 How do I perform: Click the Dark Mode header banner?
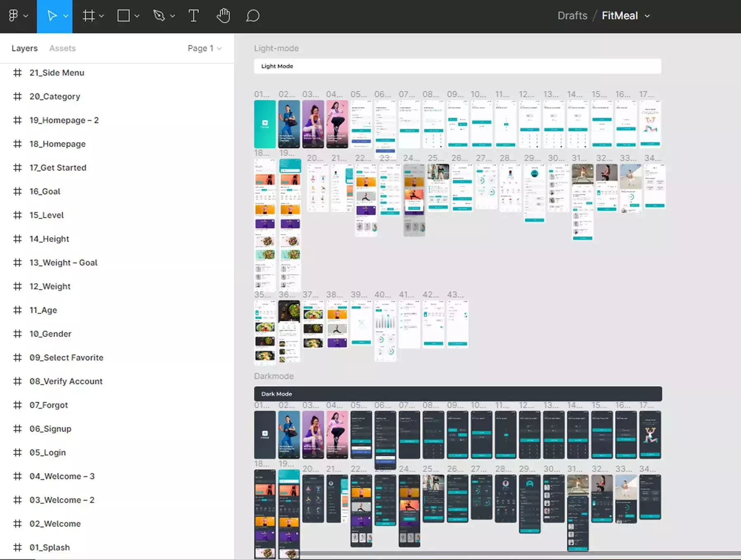coord(458,394)
